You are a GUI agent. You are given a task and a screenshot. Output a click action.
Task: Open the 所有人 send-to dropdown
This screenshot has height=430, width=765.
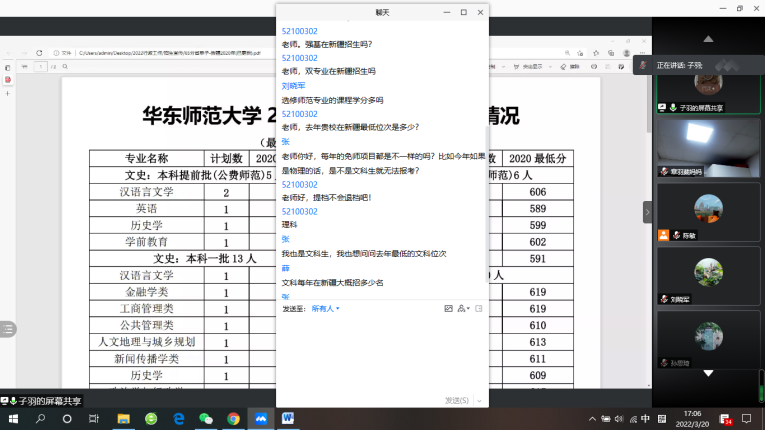pyautogui.click(x=325, y=308)
